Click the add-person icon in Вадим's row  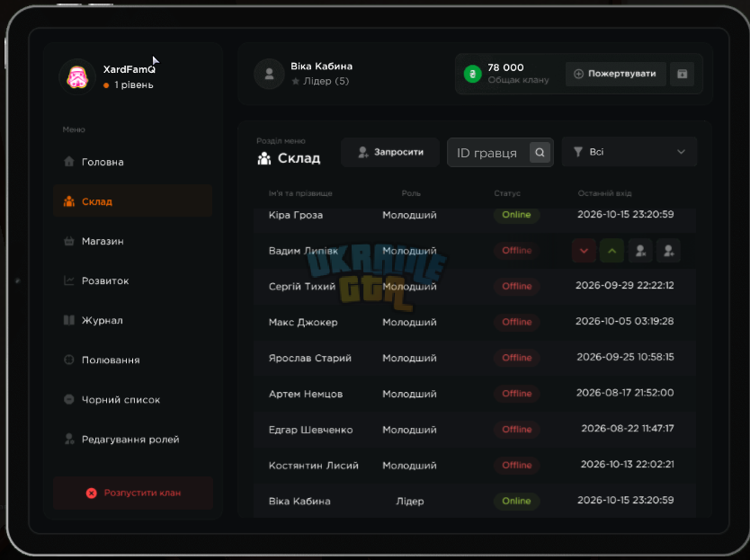coord(669,251)
